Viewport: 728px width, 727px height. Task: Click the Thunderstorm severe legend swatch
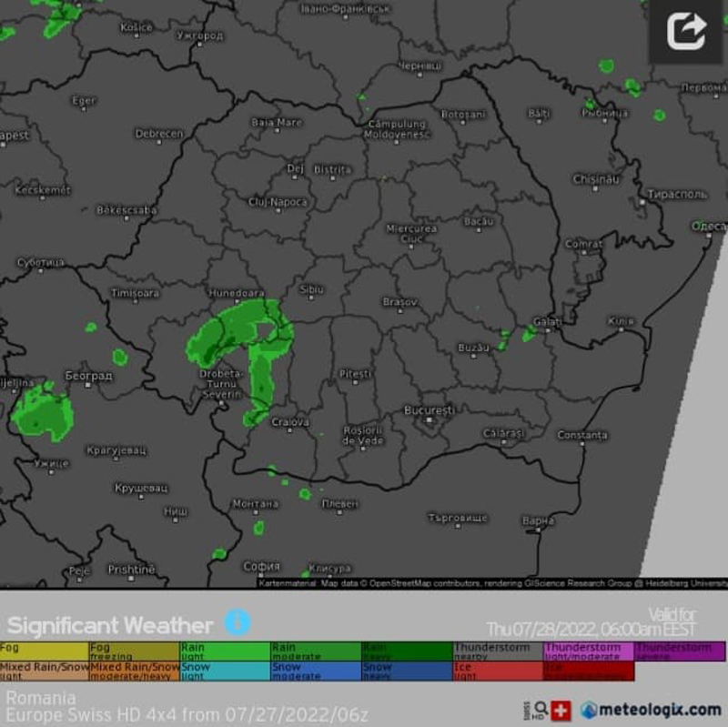click(679, 651)
